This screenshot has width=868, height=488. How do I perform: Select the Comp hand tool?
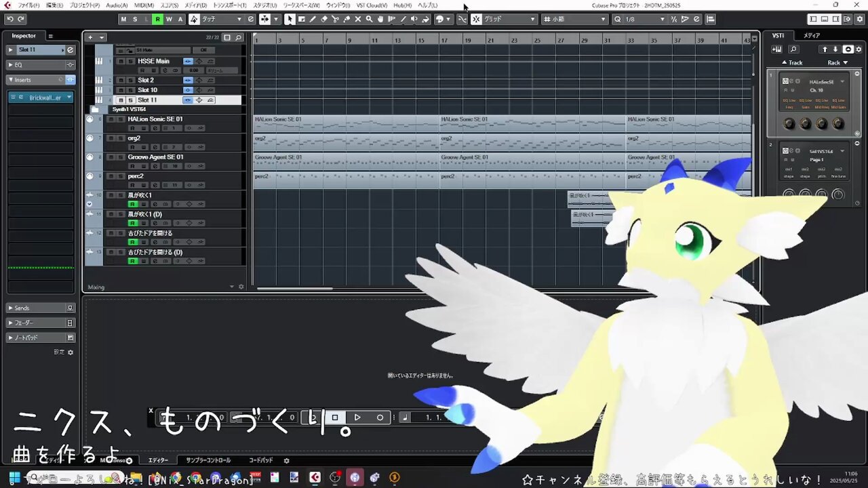point(380,19)
